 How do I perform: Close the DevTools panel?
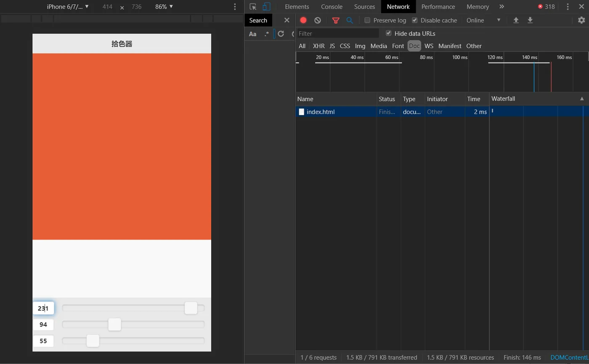[x=582, y=7]
